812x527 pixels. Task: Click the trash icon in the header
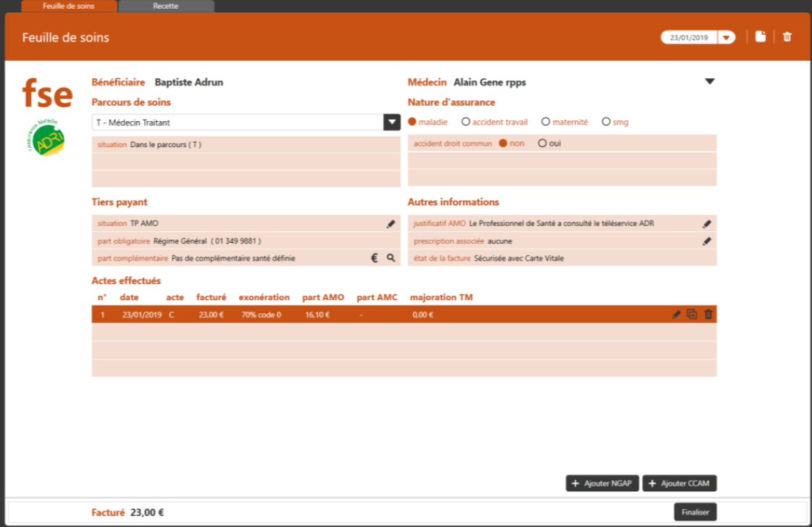click(x=787, y=37)
